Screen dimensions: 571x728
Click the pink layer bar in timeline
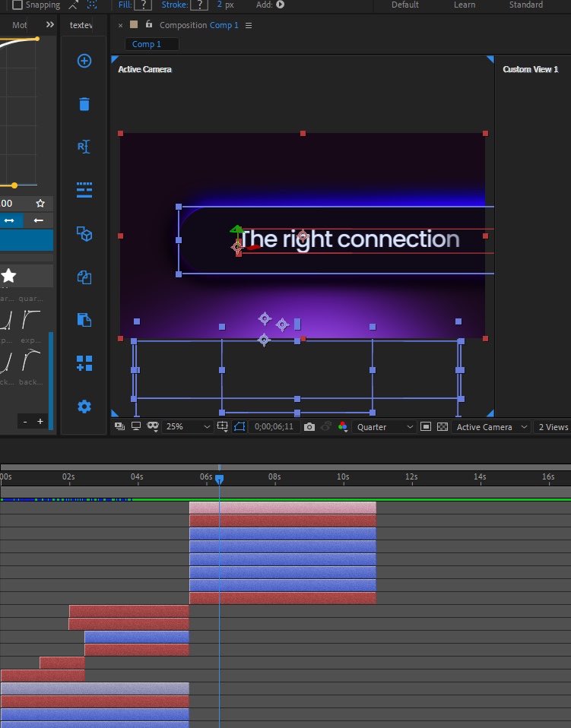[x=283, y=508]
